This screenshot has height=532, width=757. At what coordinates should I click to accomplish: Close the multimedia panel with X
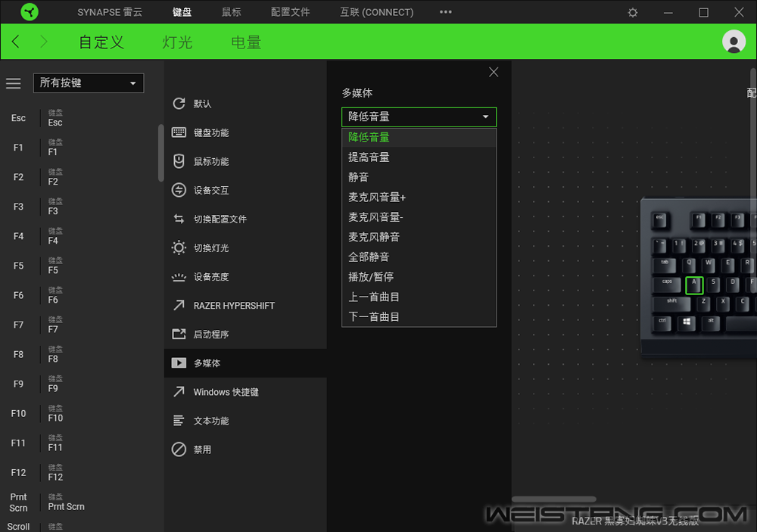(494, 72)
